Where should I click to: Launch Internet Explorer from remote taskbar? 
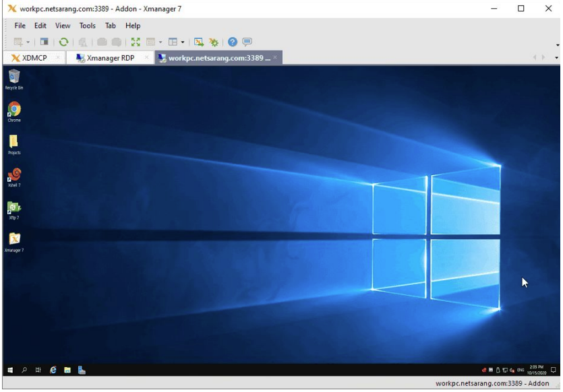53,370
